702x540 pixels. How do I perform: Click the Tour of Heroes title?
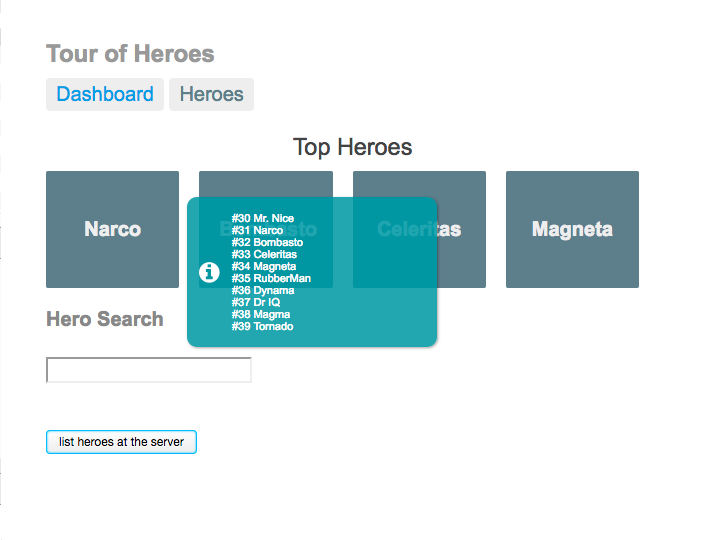(130, 54)
